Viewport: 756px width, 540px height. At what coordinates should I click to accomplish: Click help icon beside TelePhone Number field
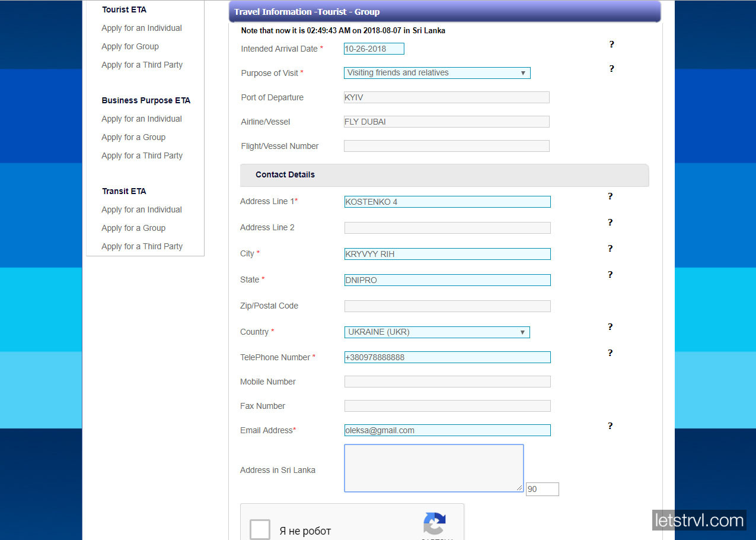click(610, 353)
